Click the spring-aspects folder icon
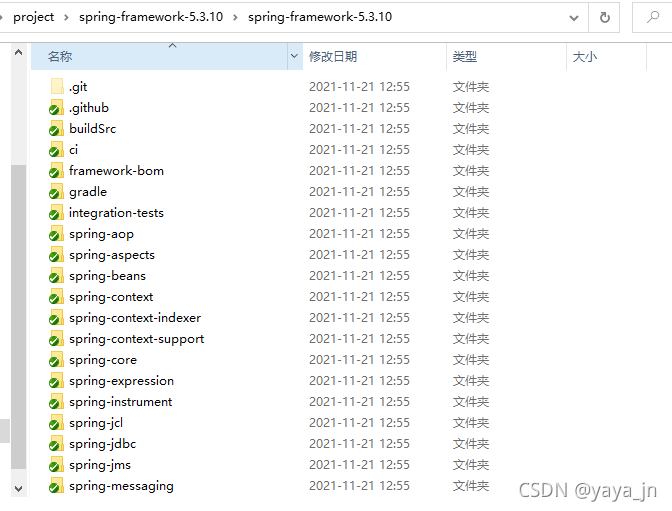This screenshot has height=511, width=672. point(57,254)
